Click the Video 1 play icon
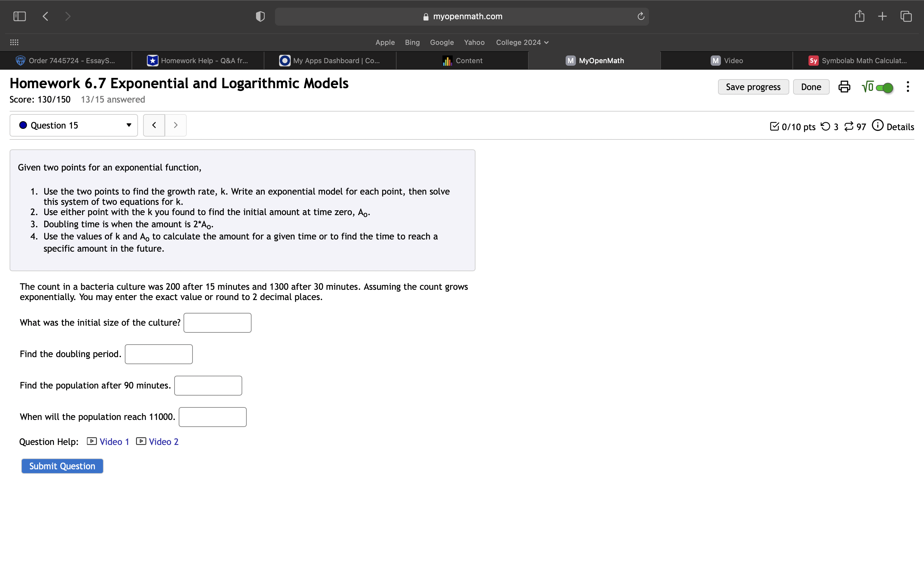This screenshot has height=577, width=924. click(92, 441)
